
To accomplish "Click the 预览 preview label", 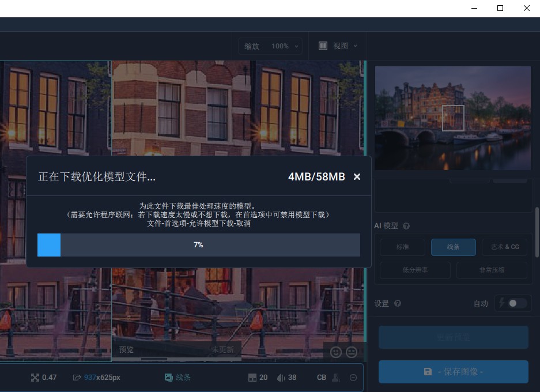I will [x=126, y=350].
